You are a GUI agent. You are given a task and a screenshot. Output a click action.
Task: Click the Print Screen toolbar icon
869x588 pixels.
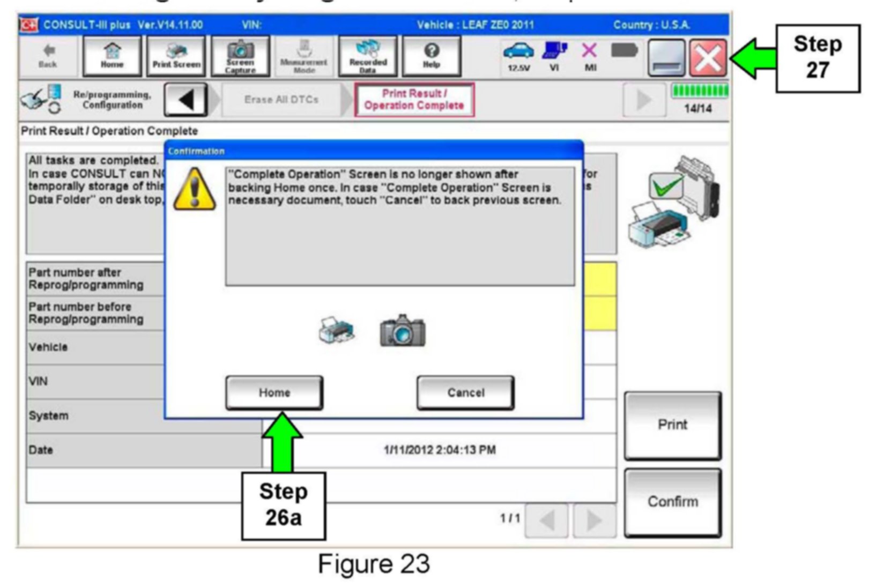point(176,56)
